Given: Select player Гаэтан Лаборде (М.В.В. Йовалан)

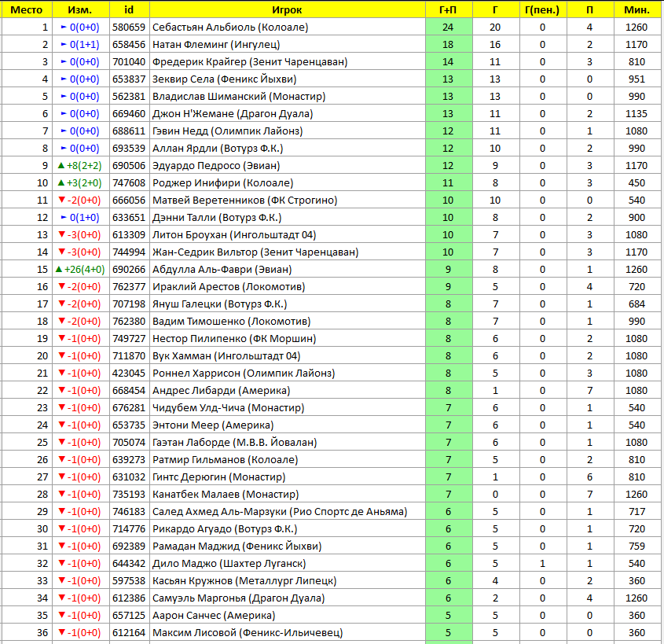Looking at the screenshot, I should point(235,443).
